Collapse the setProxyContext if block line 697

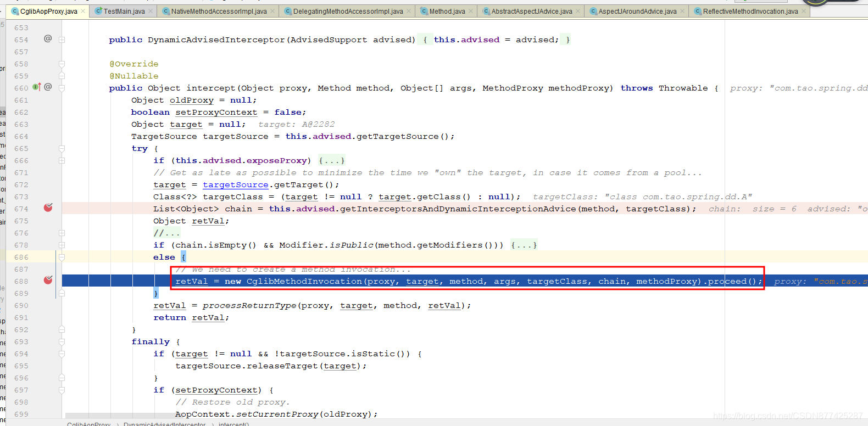tap(62, 390)
